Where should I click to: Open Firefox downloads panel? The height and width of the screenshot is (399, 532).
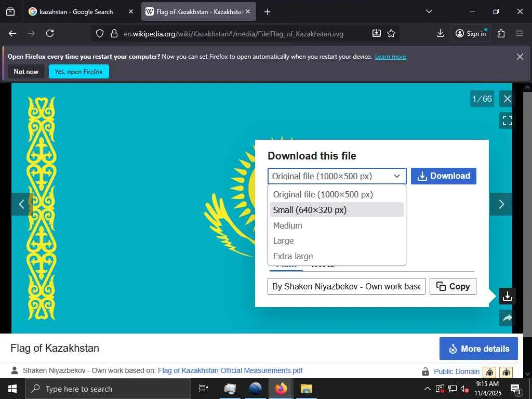click(441, 33)
